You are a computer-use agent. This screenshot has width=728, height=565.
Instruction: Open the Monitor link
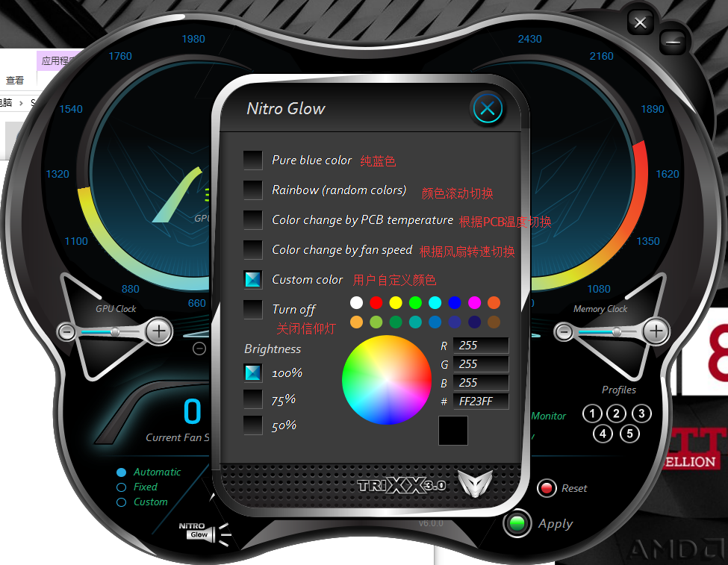[x=548, y=416]
